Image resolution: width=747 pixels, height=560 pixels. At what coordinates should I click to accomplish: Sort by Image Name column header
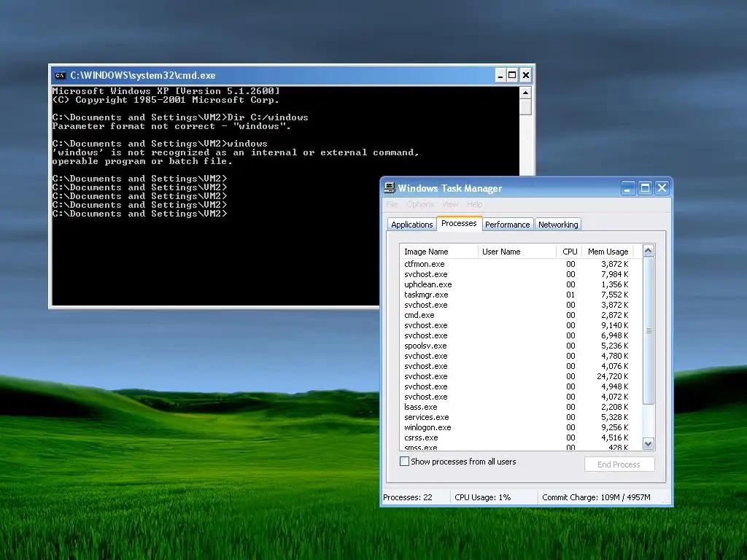pyautogui.click(x=438, y=252)
